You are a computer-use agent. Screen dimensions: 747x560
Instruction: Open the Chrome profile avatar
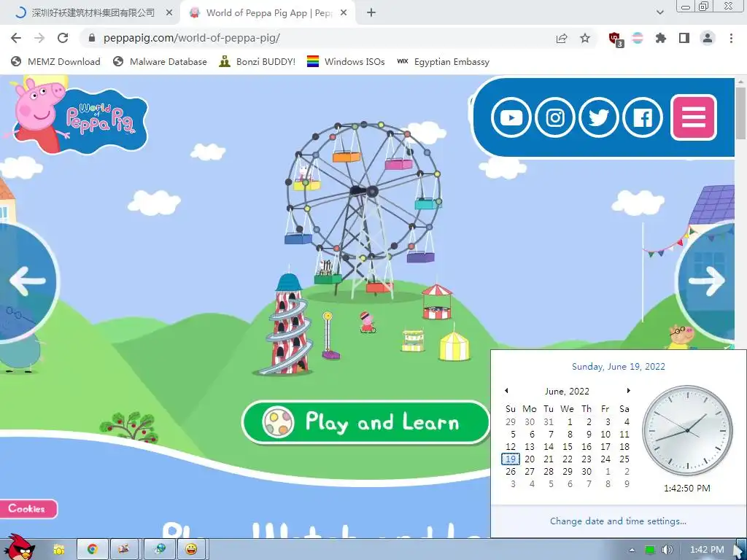(x=708, y=38)
